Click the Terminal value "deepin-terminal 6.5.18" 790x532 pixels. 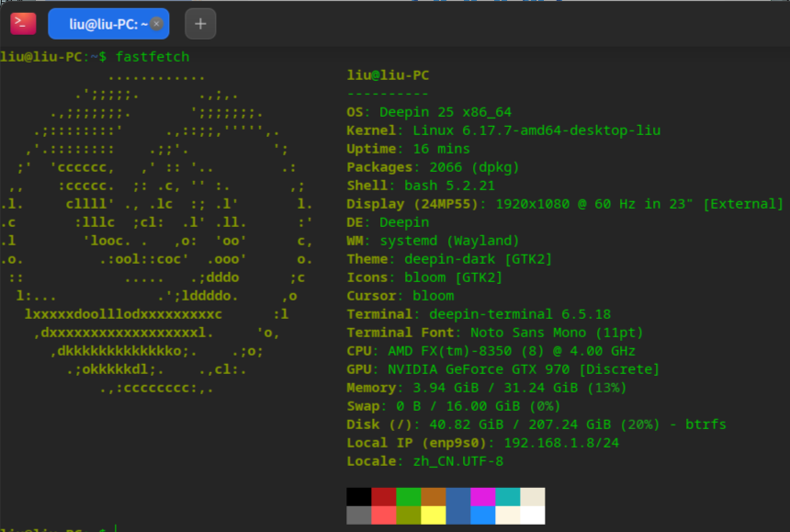coord(520,314)
